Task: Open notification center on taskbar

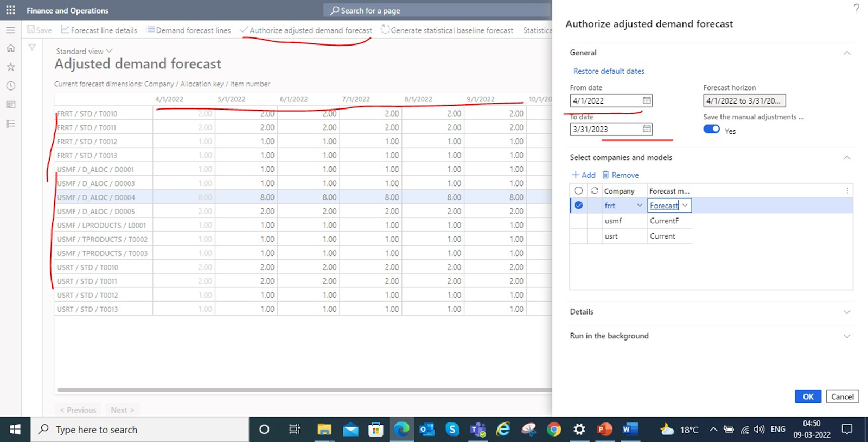Action: click(x=847, y=430)
